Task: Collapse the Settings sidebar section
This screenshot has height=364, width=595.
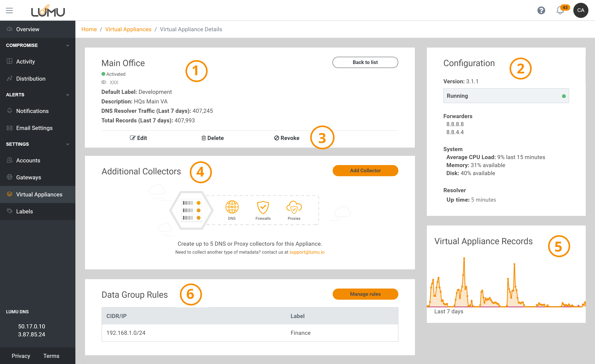Action: tap(68, 144)
